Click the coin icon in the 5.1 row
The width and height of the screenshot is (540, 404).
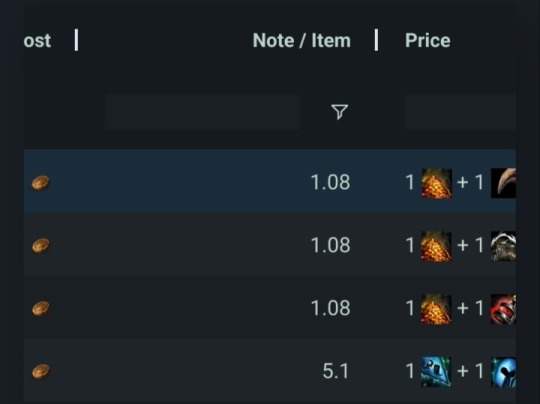tap(41, 372)
